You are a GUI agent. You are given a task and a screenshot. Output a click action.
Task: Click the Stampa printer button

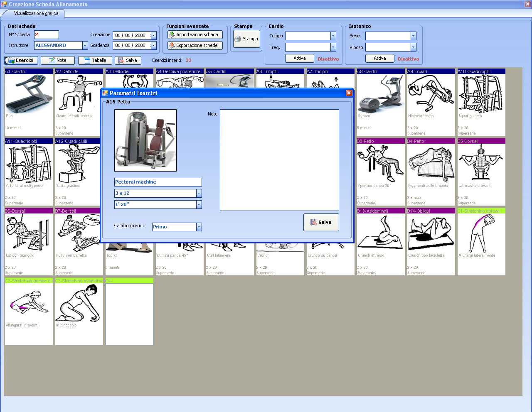[x=246, y=39]
